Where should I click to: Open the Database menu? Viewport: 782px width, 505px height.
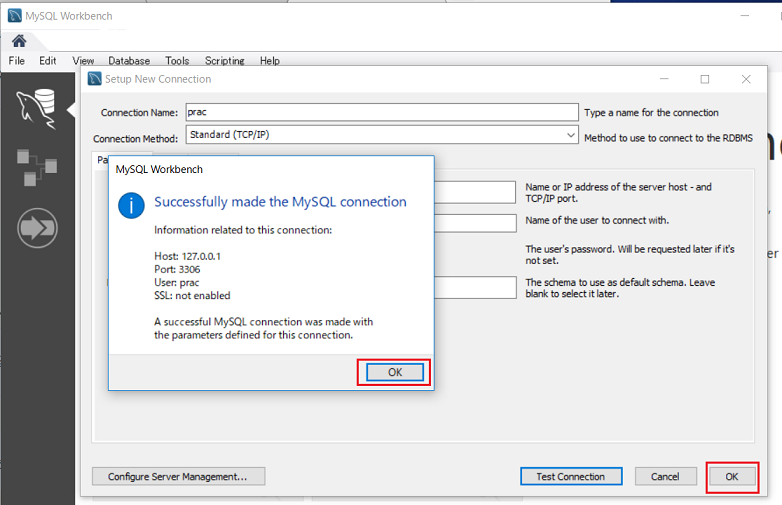pos(129,61)
